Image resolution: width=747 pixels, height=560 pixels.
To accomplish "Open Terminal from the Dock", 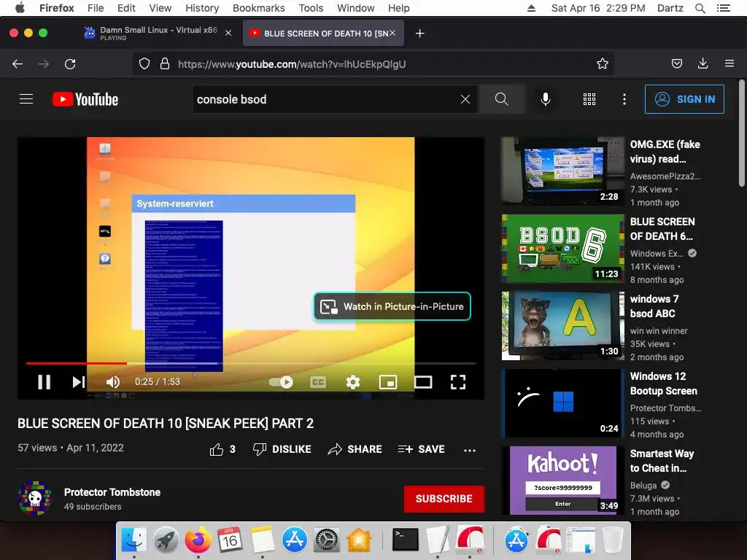I will pyautogui.click(x=406, y=540).
